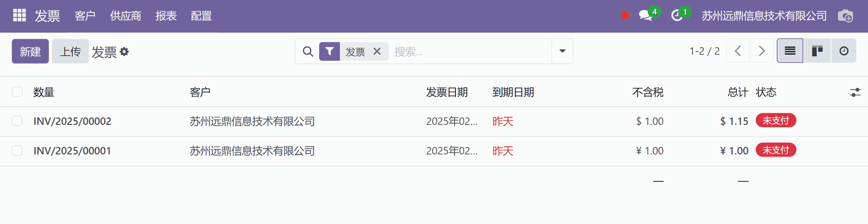This screenshot has height=224, width=868.
Task: Click the 新建 button
Action: click(x=30, y=51)
